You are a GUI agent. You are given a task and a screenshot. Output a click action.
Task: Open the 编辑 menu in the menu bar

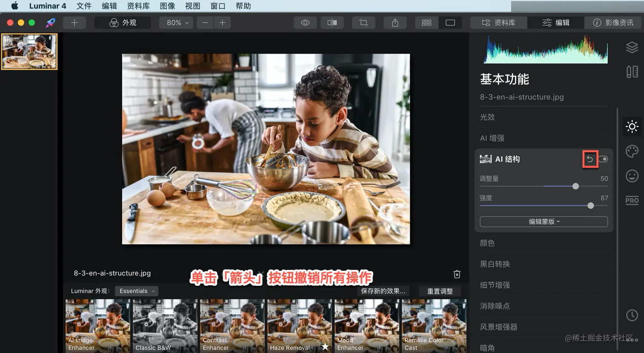pos(109,6)
